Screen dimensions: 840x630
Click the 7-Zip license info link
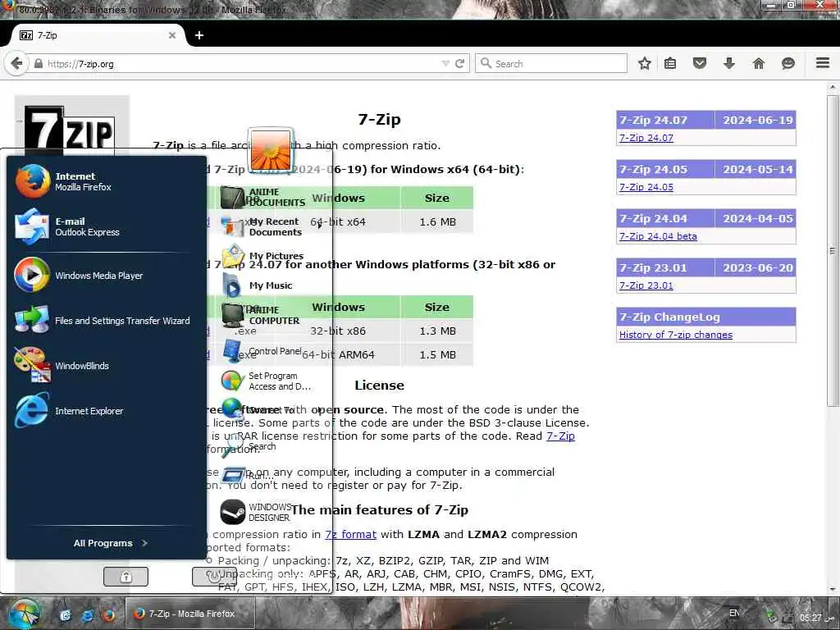[560, 436]
